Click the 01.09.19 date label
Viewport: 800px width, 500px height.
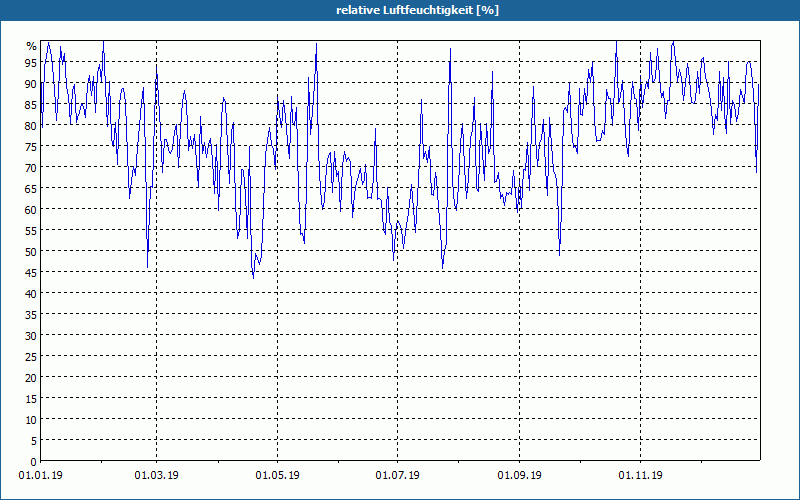coord(519,476)
